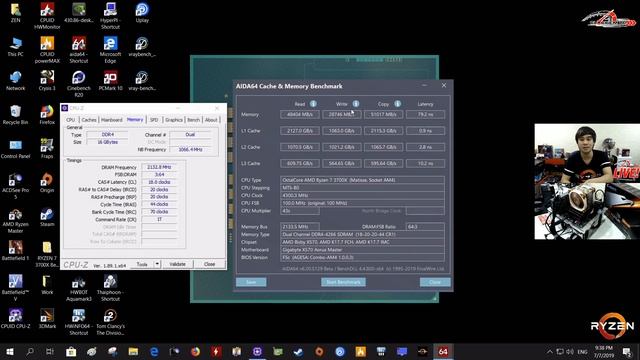Image resolution: width=640 pixels, height=360 pixels.
Task: Open the CPUID HWMonitor desktop icon
Action: pos(47,16)
